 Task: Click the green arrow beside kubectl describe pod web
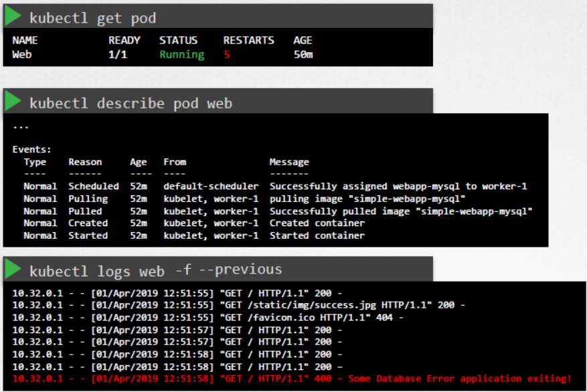[x=13, y=102]
